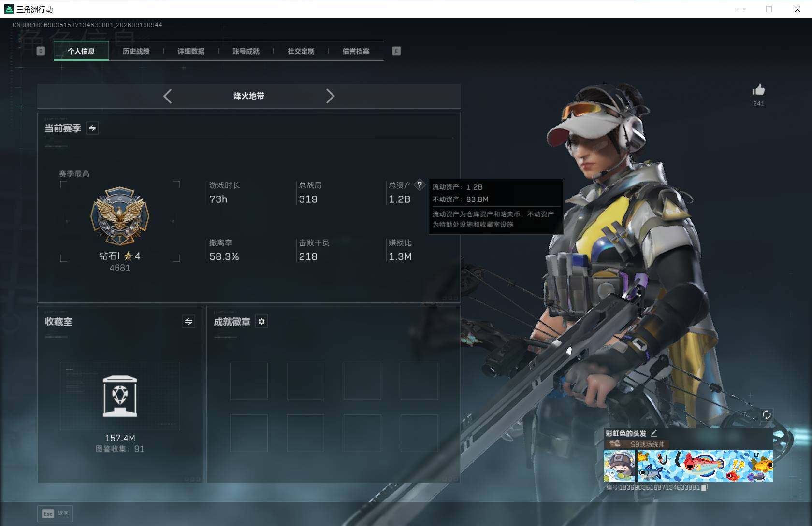Open 成就徽章 gear settings

[261, 321]
